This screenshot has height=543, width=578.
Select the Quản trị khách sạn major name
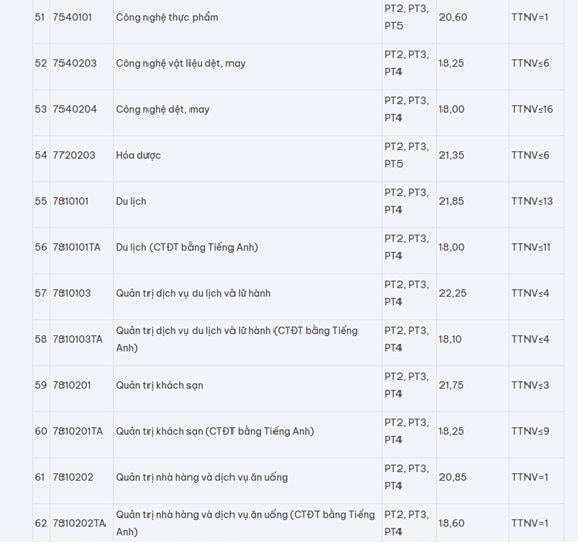(x=160, y=386)
